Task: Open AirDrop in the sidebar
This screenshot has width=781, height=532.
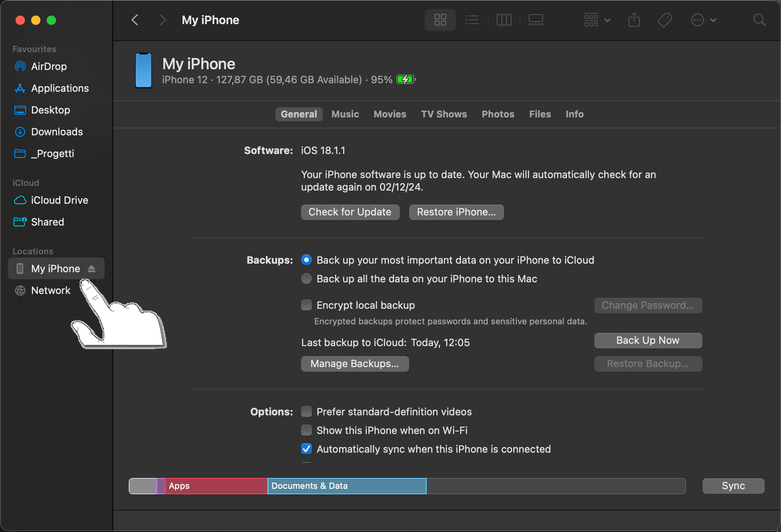Action: pos(49,66)
